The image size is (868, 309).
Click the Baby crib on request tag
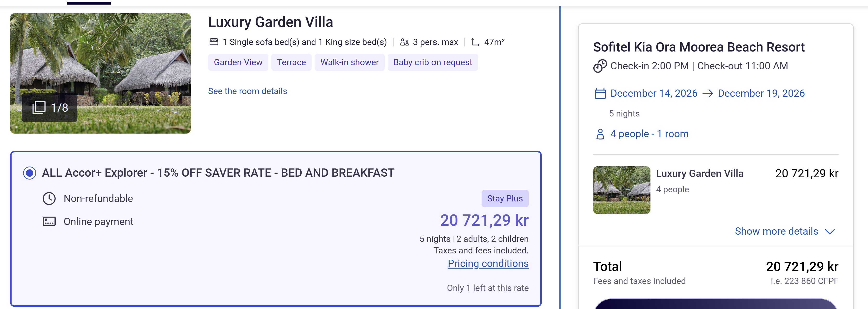click(433, 62)
